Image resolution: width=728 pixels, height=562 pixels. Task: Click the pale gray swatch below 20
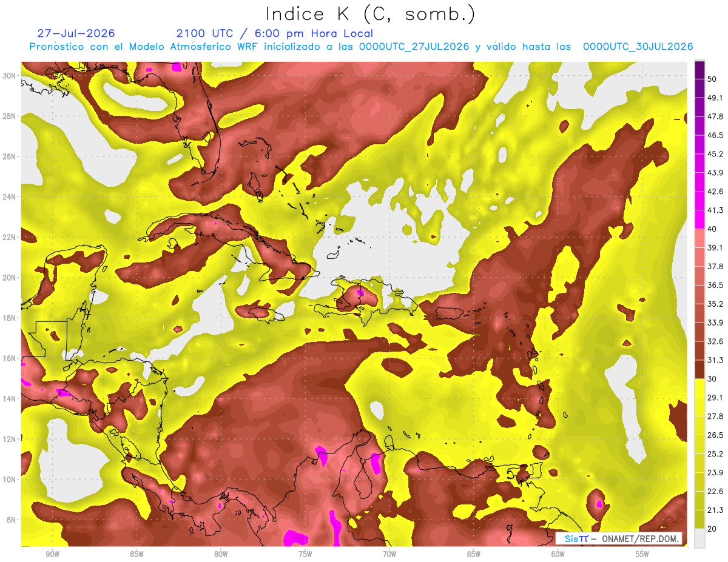pyautogui.click(x=699, y=538)
